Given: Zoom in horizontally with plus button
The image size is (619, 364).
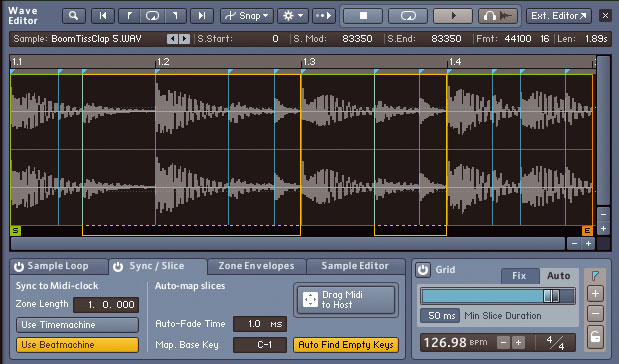Looking at the screenshot, I should [588, 244].
